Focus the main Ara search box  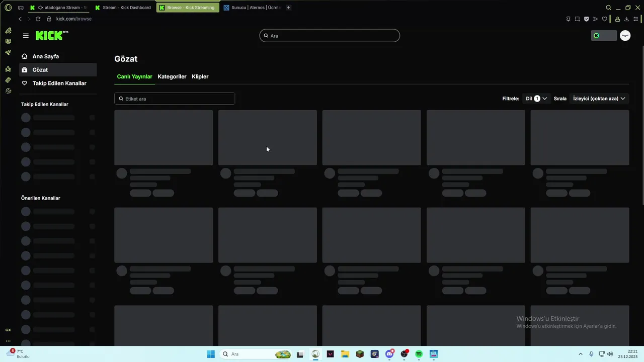330,36
